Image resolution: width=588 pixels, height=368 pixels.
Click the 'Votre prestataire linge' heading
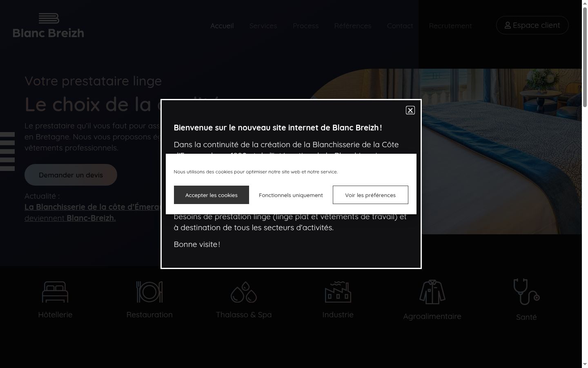point(93,81)
